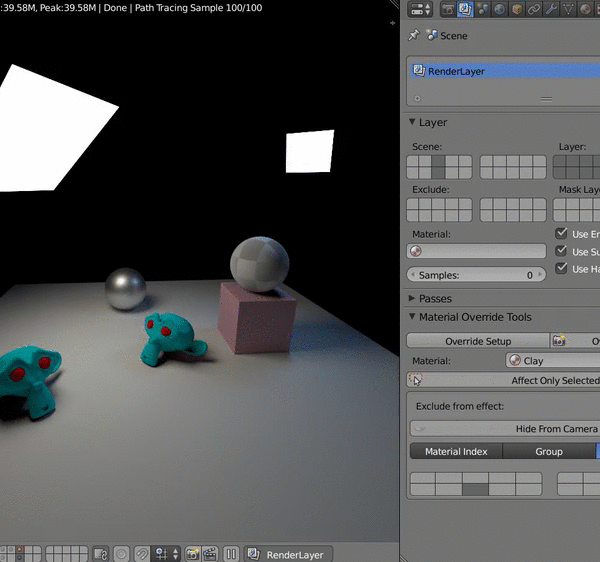Uncheck the Use Hair checkbox
This screenshot has height=562, width=600.
pos(561,268)
